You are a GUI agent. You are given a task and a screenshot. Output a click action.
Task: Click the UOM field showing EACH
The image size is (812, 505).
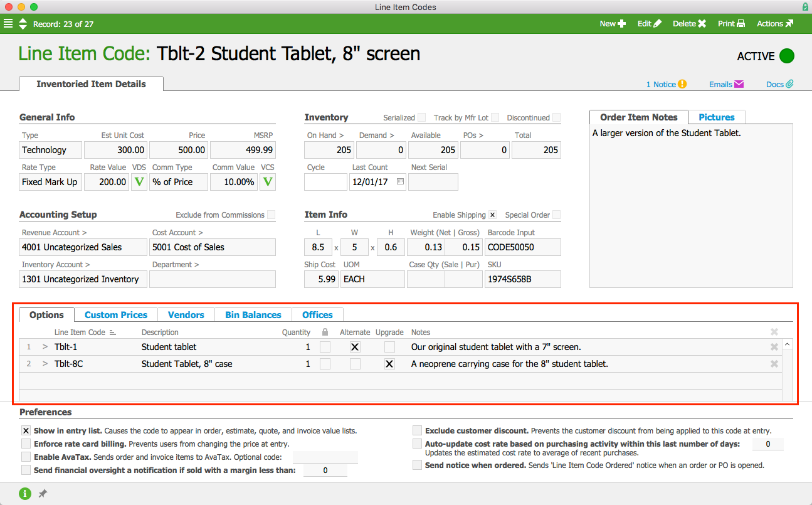tap(372, 279)
